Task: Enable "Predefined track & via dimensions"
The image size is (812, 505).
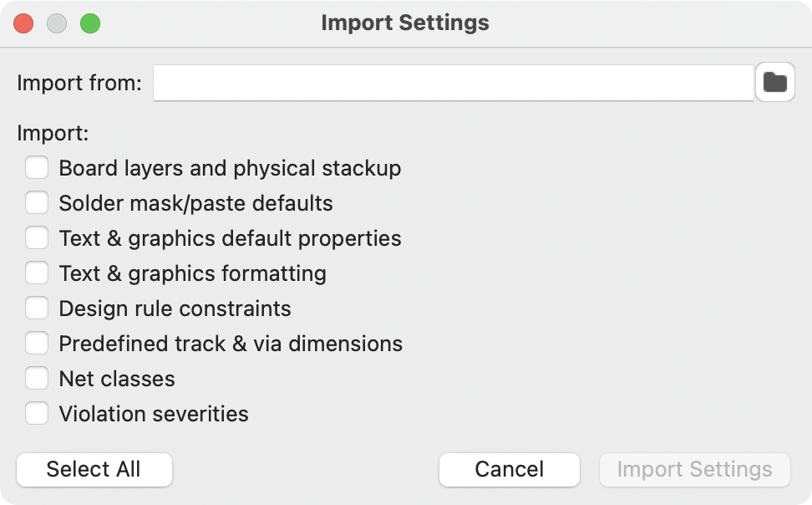Action: tap(37, 343)
